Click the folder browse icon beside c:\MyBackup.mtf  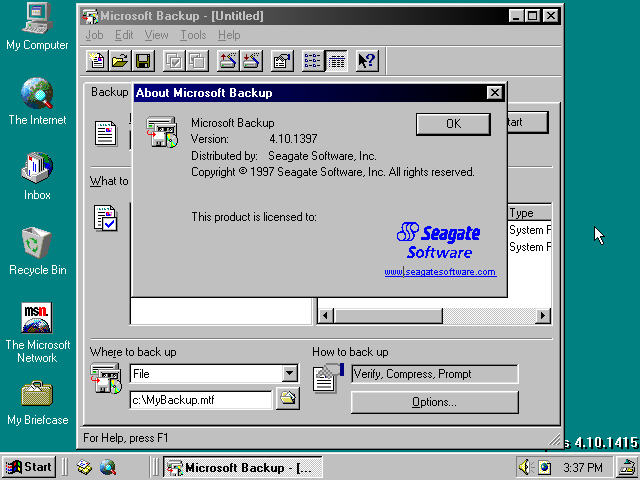pos(288,398)
